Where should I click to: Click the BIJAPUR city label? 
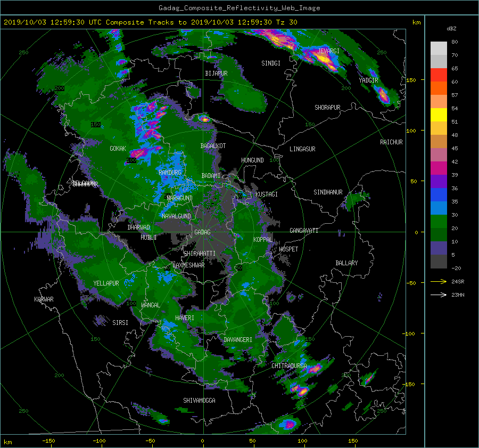pos(216,73)
